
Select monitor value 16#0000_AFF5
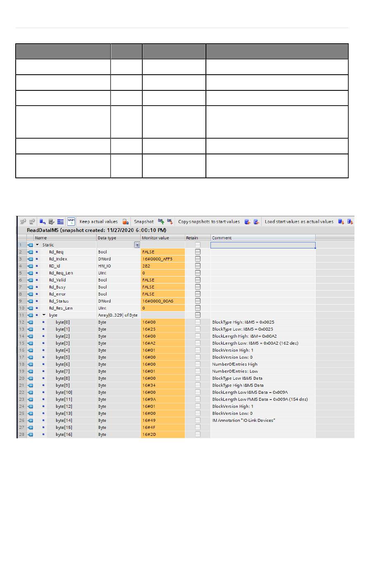click(x=163, y=259)
